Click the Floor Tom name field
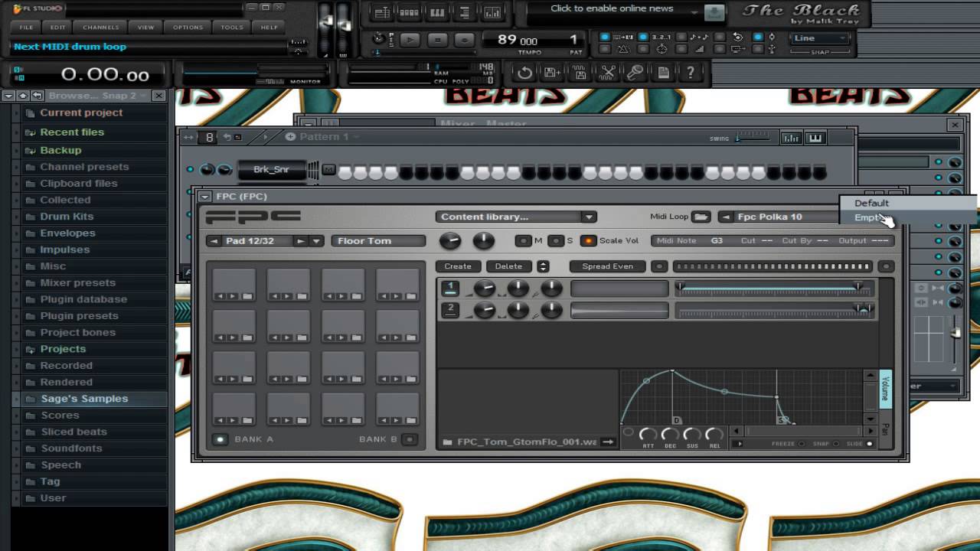 pos(378,241)
